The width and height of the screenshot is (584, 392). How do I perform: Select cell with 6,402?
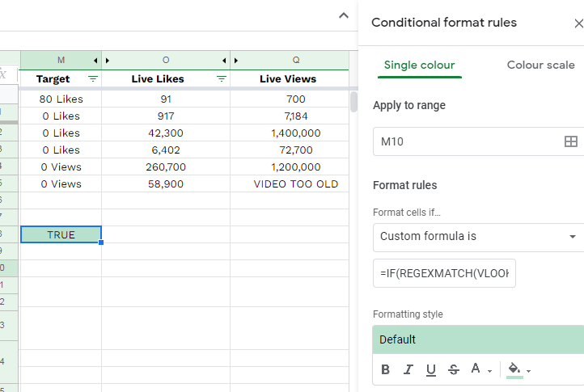166,150
